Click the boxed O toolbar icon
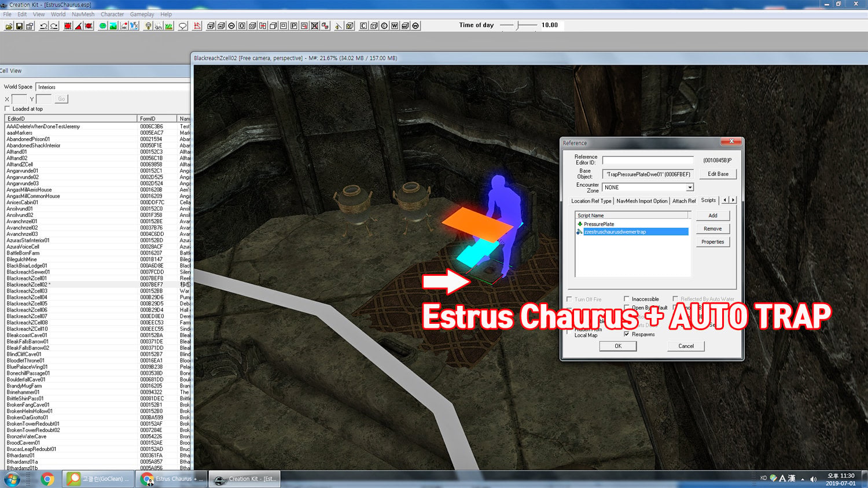The image size is (868, 488). pyautogui.click(x=242, y=26)
